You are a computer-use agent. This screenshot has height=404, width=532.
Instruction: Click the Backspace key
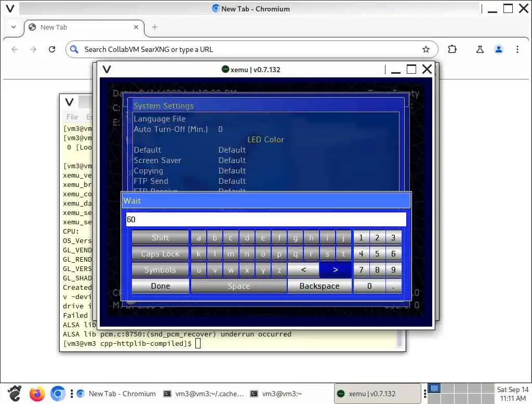point(320,286)
